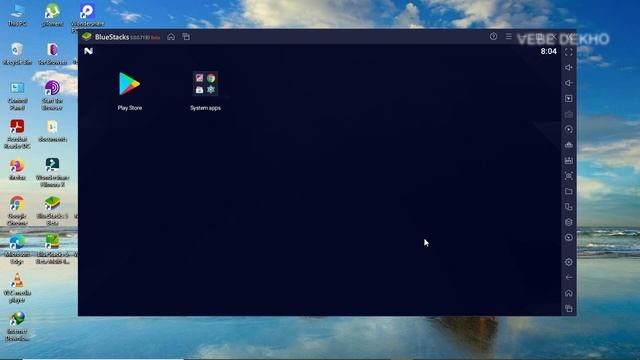Select the Acrobat Reader DC desktop icon
640x360 pixels.
pos(17,134)
